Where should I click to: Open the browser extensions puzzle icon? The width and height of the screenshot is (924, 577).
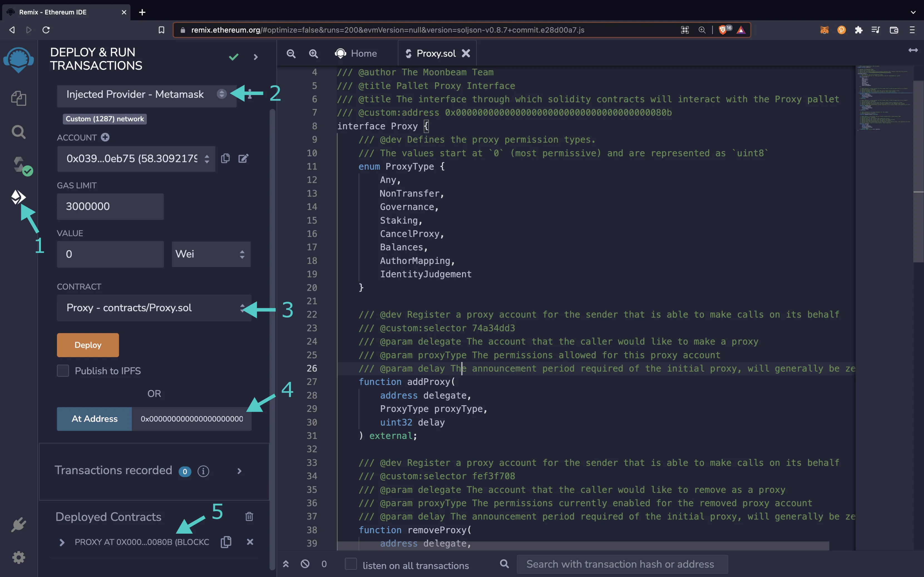(x=858, y=30)
